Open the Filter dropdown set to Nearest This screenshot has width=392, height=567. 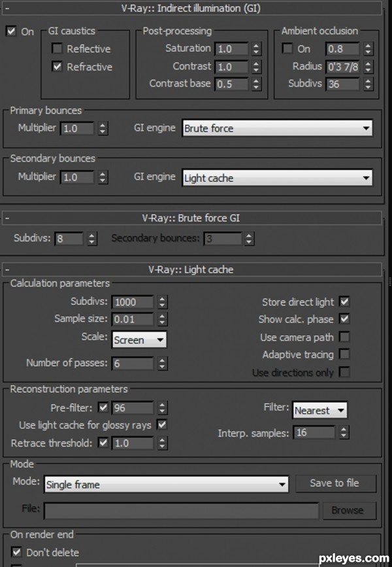319,411
